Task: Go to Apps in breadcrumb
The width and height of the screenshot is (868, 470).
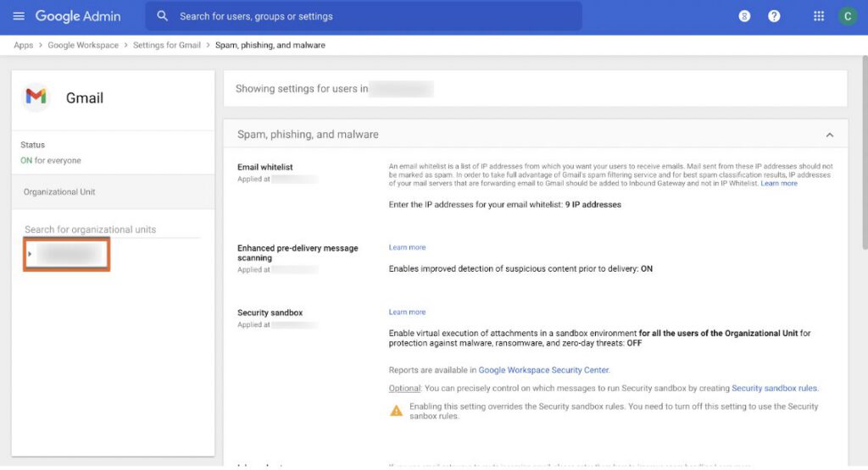Action: [23, 45]
